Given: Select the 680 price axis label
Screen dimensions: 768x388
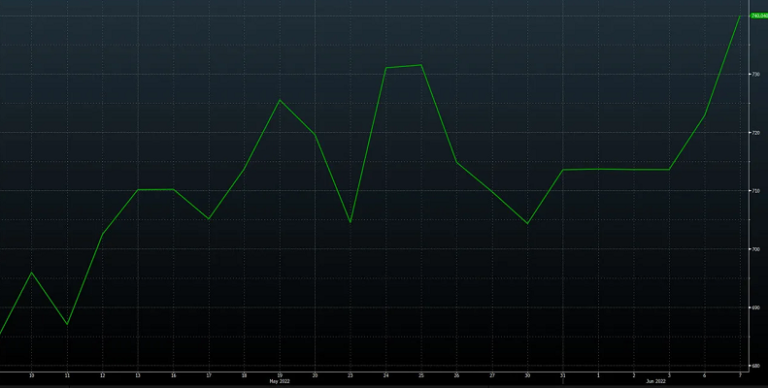Looking at the screenshot, I should click(x=756, y=366).
